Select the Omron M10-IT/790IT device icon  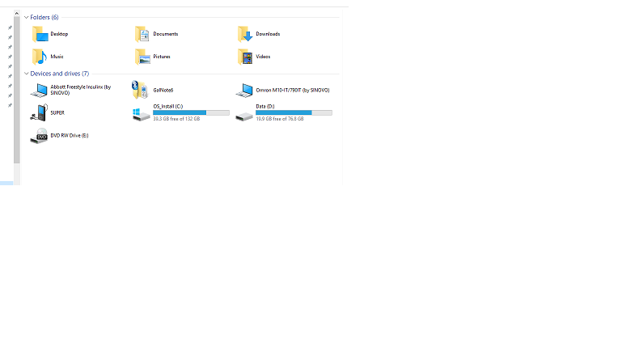point(244,90)
